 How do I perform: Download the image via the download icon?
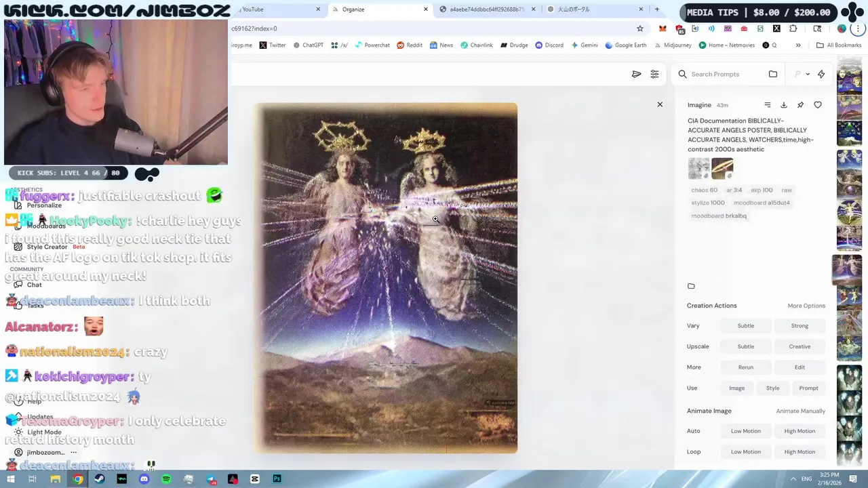(784, 105)
